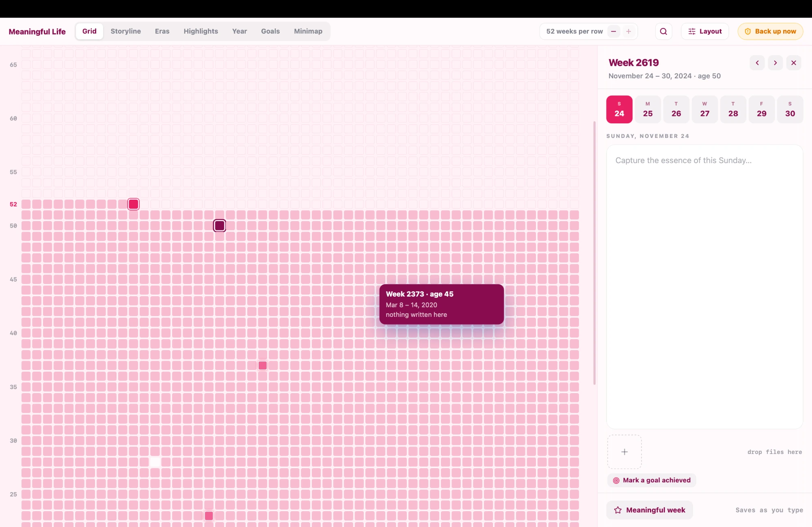Open the Layout options
This screenshot has width=812, height=527.
click(705, 31)
